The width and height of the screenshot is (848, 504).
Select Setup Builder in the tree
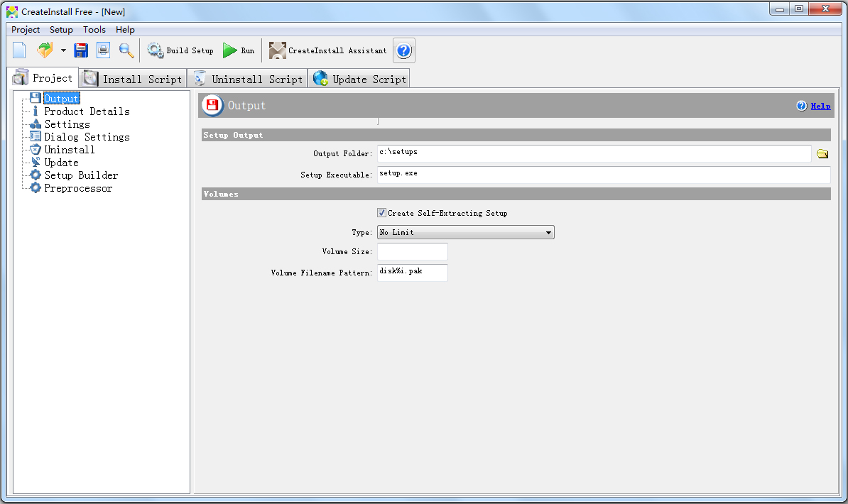[80, 175]
